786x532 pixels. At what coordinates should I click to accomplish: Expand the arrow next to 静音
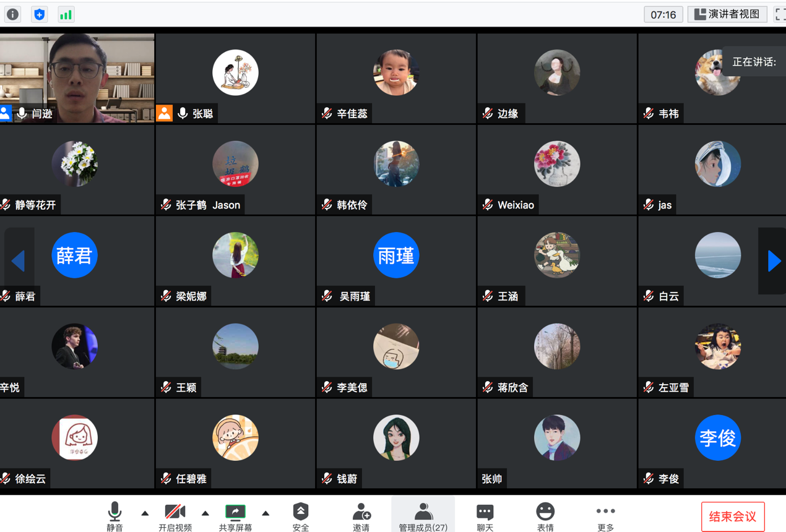pos(145,513)
